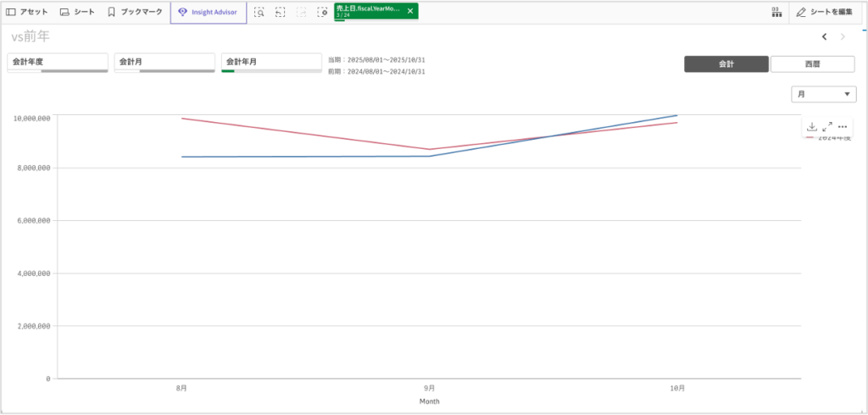The height and width of the screenshot is (415, 868).
Task: Switch to 会計 fiscal calendar mode
Action: [726, 64]
